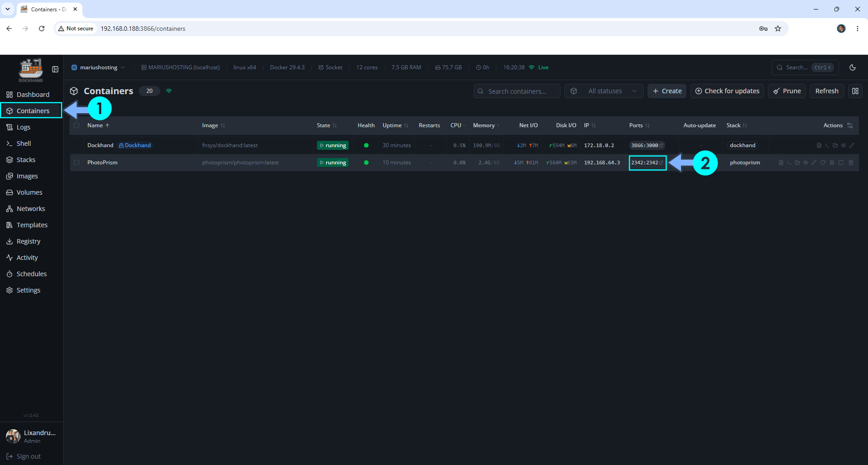Open the browser tab search dropdown arrow
This screenshot has height=465, width=868.
point(8,9)
